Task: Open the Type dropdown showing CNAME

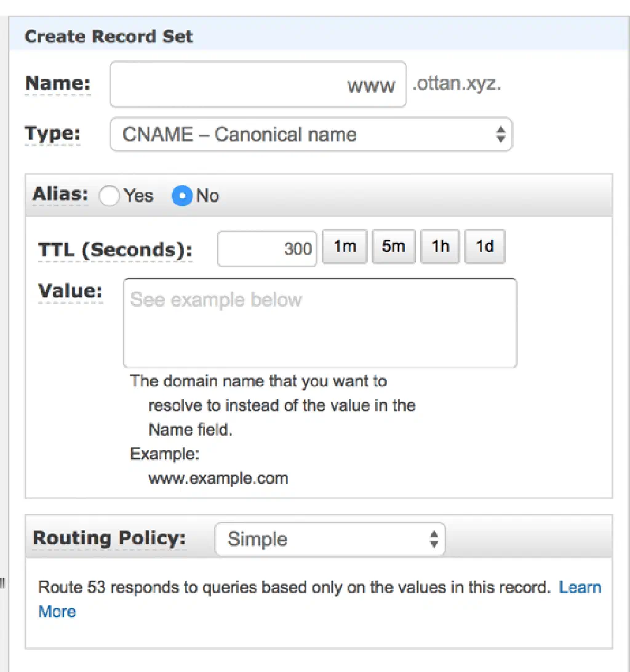Action: (x=311, y=135)
